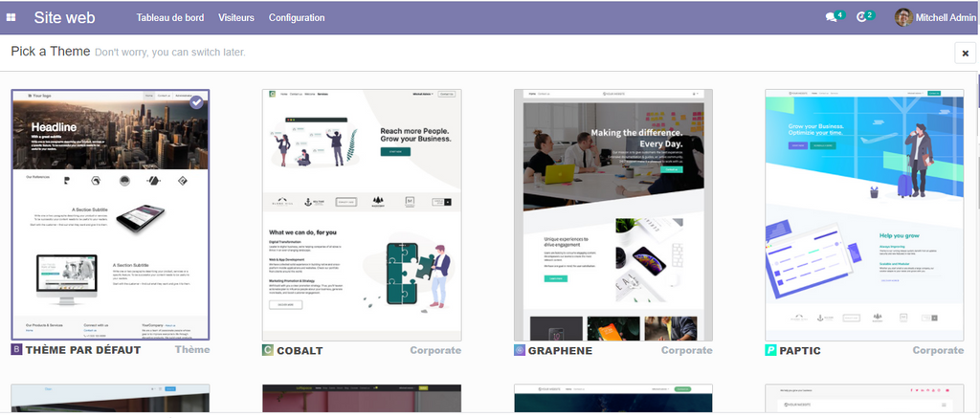Go to Tableau de bord

point(170,17)
